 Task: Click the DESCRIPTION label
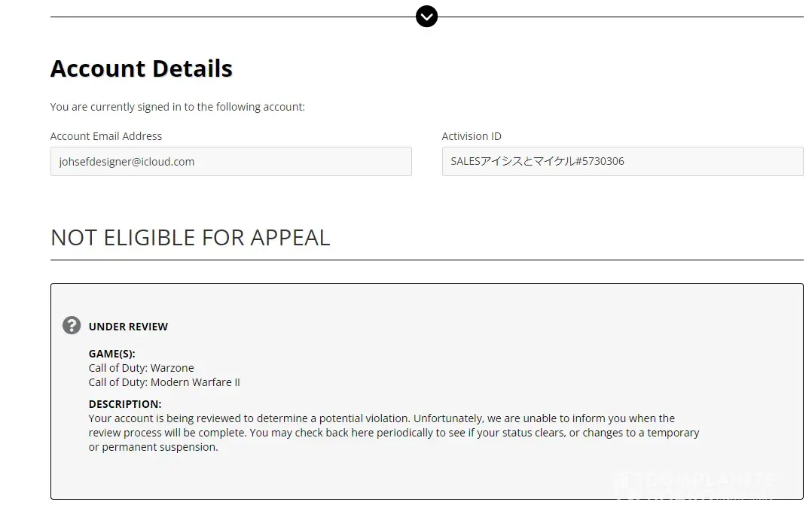click(x=125, y=404)
